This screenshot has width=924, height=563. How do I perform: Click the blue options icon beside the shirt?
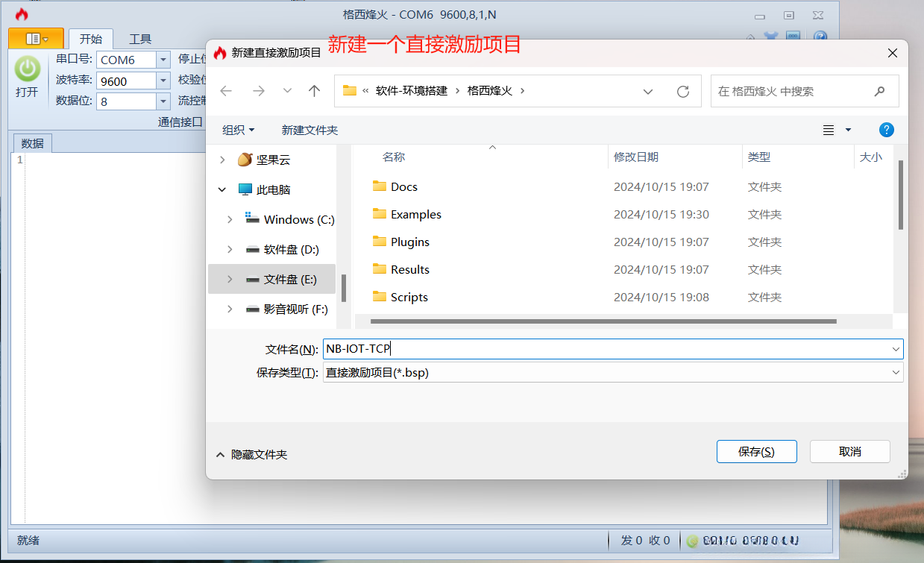[793, 37]
